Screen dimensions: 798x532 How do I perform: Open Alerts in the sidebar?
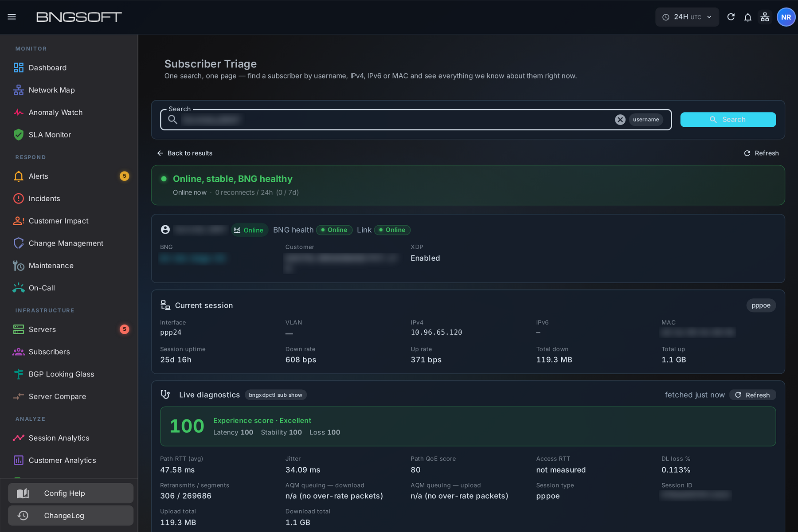[69, 176]
